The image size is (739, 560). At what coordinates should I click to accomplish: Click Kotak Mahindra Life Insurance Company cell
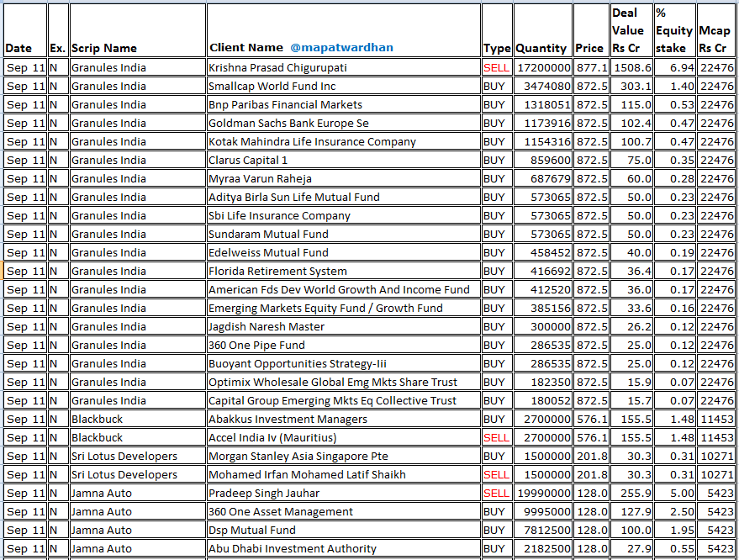344,141
